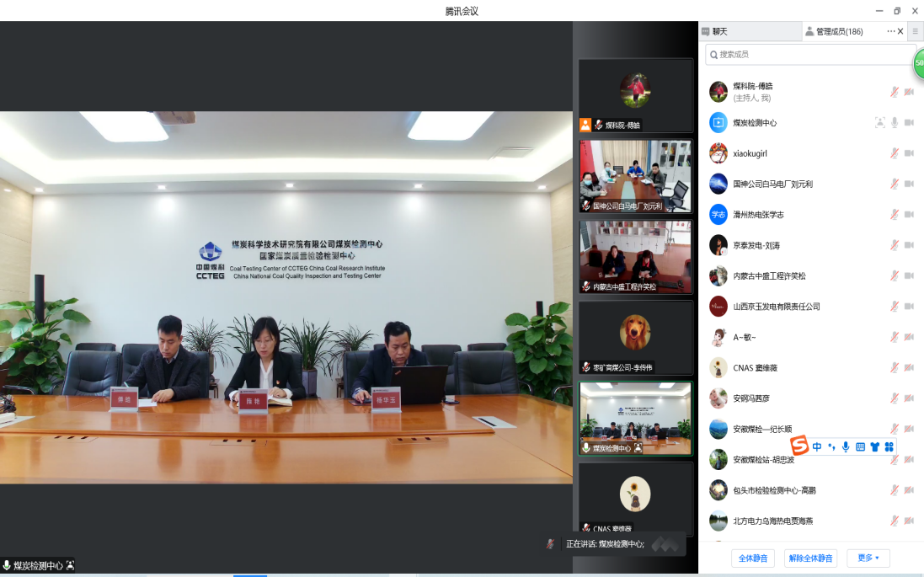Open the Sogou toolbox grid icon
Viewport: 924px width, 577px height.
pyautogui.click(x=889, y=446)
